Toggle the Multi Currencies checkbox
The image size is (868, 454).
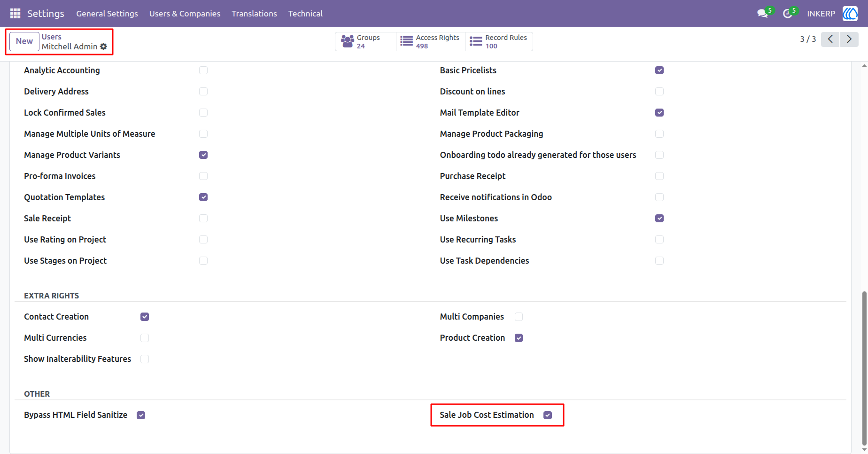pos(145,338)
